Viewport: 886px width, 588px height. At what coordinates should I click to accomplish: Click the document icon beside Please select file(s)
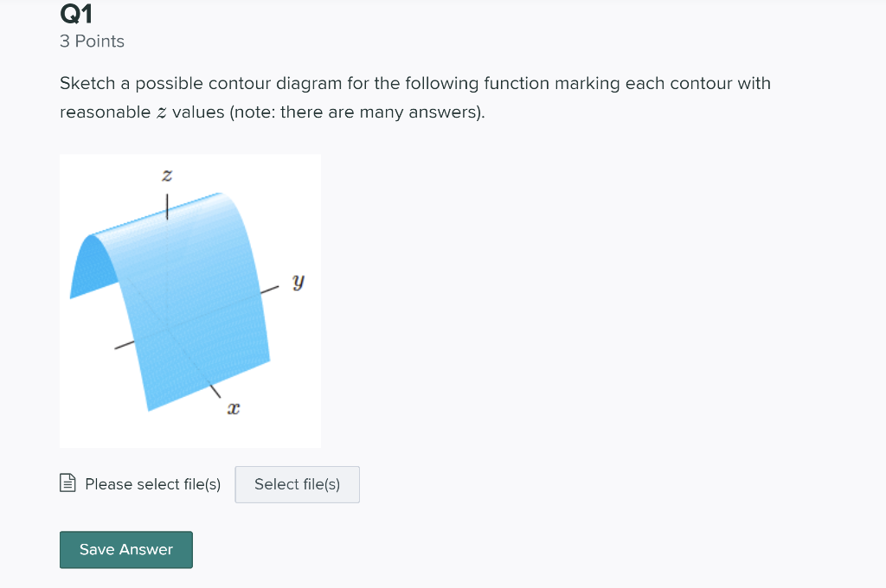[67, 483]
